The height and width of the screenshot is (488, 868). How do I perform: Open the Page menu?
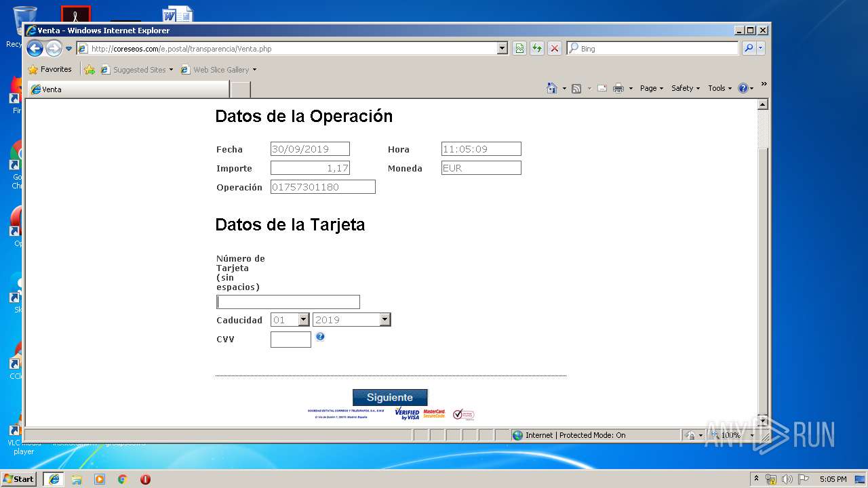[x=652, y=88]
